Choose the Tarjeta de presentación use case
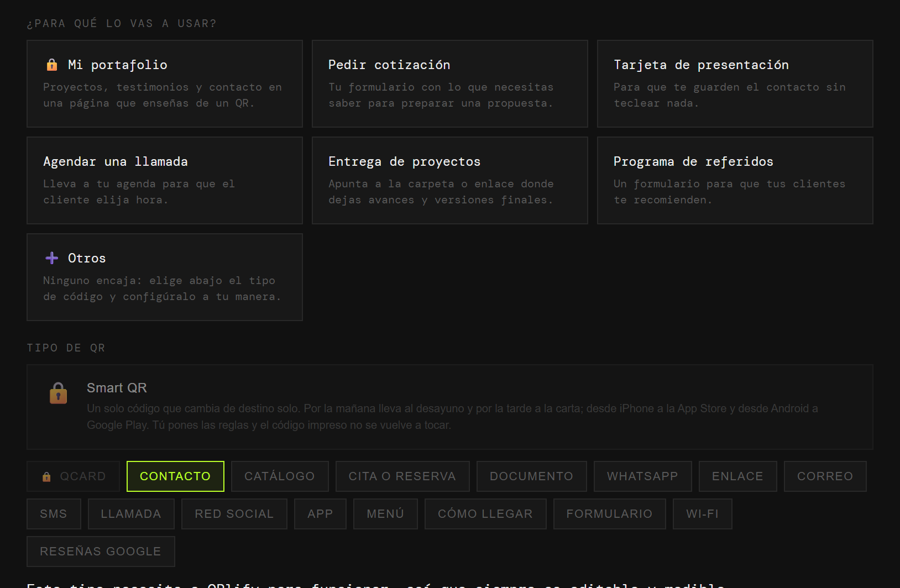The width and height of the screenshot is (900, 588). [735, 83]
